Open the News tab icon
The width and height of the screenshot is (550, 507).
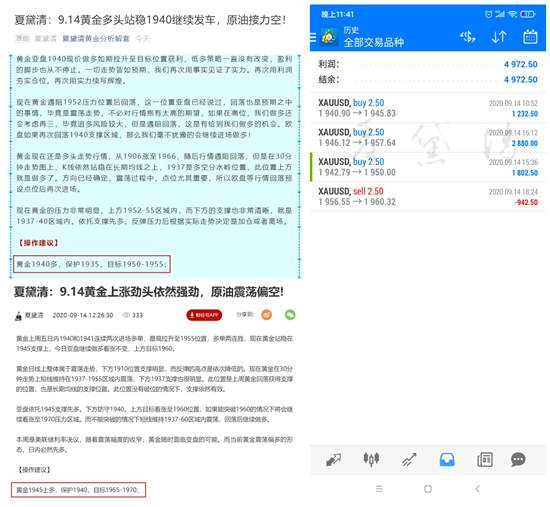coord(485,459)
